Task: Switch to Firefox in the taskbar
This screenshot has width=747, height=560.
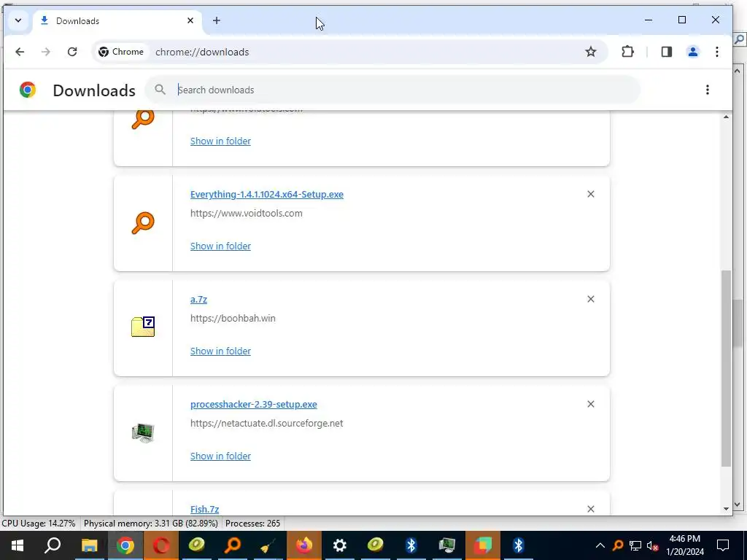Action: click(304, 545)
